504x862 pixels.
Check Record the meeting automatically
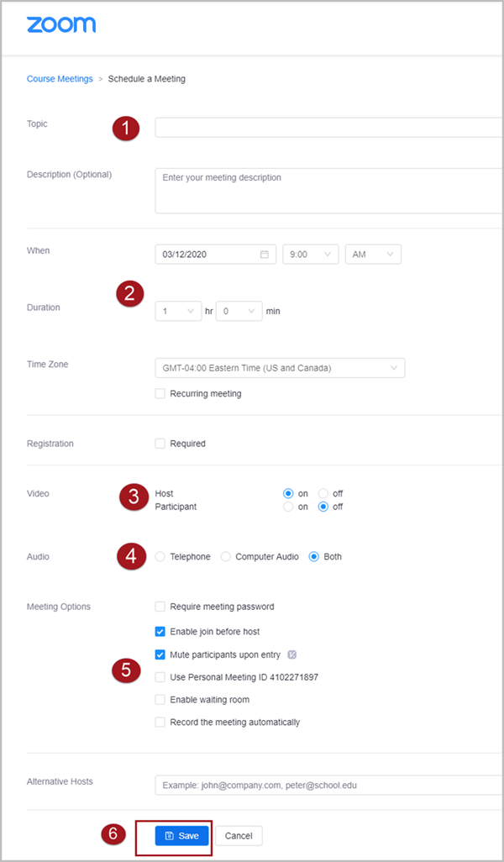(x=160, y=723)
